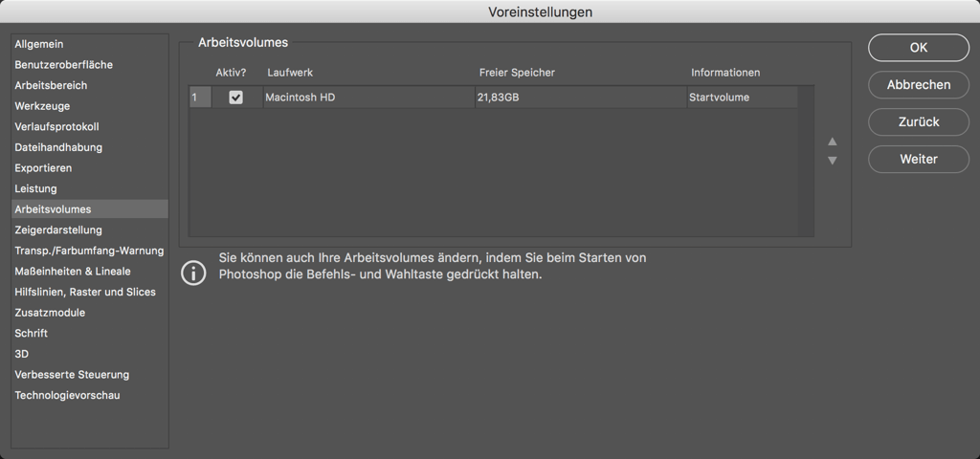980x459 pixels.
Task: Open Schrift preferences
Action: click(x=90, y=333)
